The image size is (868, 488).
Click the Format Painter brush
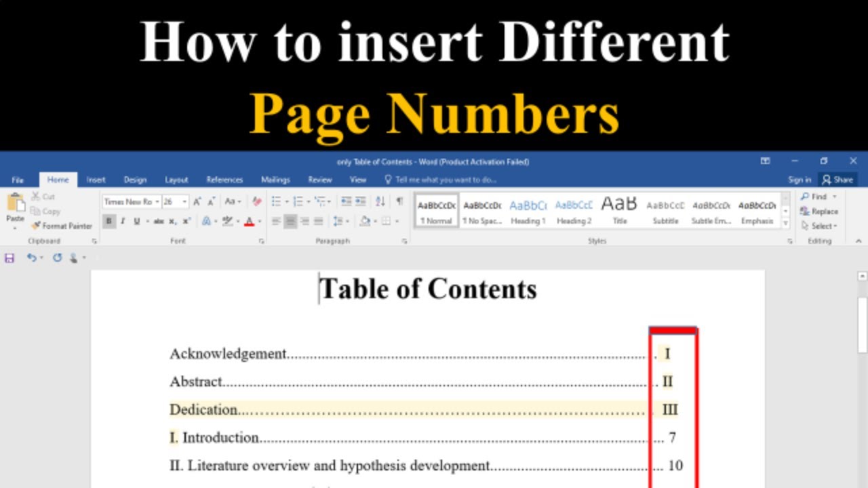pos(36,226)
